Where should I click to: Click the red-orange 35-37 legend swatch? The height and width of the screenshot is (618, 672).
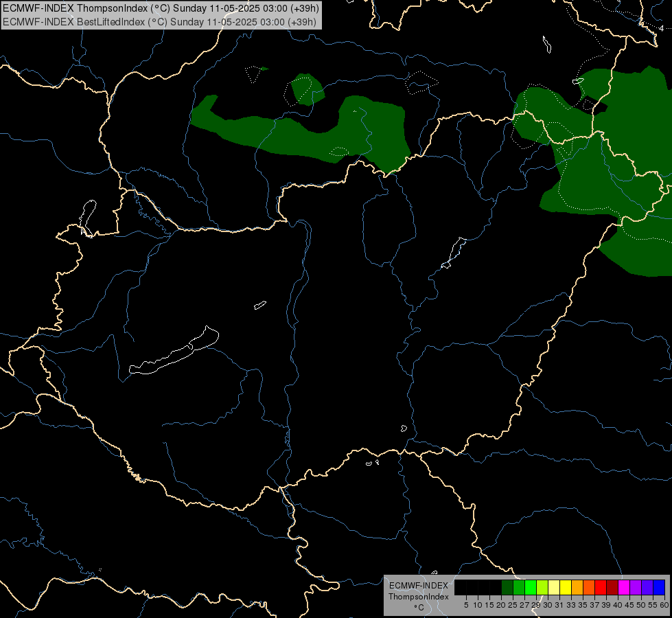click(589, 587)
